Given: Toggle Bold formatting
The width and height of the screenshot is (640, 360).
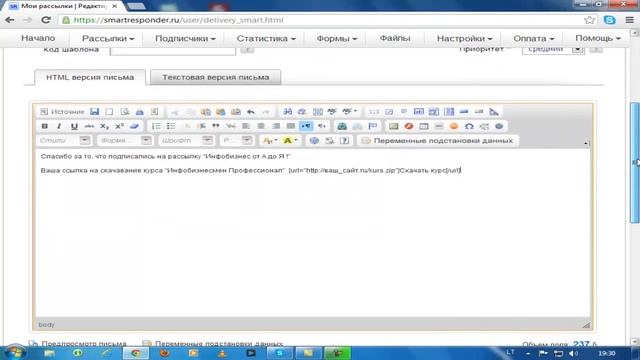Looking at the screenshot, I should [44, 126].
